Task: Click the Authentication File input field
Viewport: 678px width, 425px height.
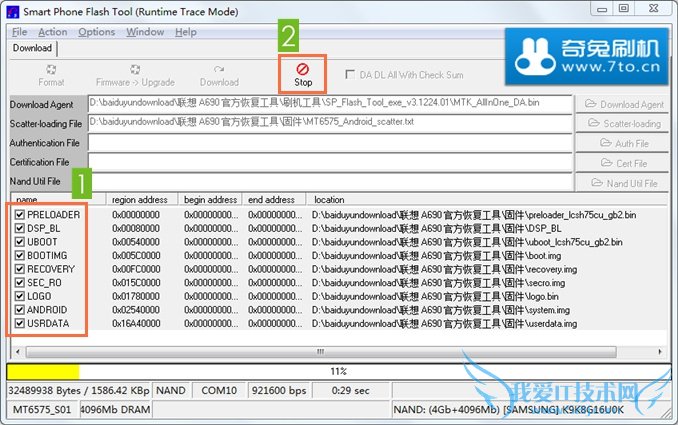Action: coord(330,143)
